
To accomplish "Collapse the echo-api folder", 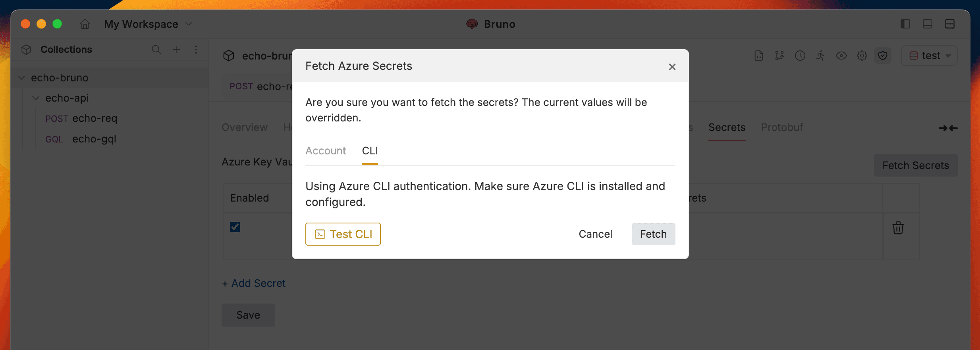I will (36, 98).
